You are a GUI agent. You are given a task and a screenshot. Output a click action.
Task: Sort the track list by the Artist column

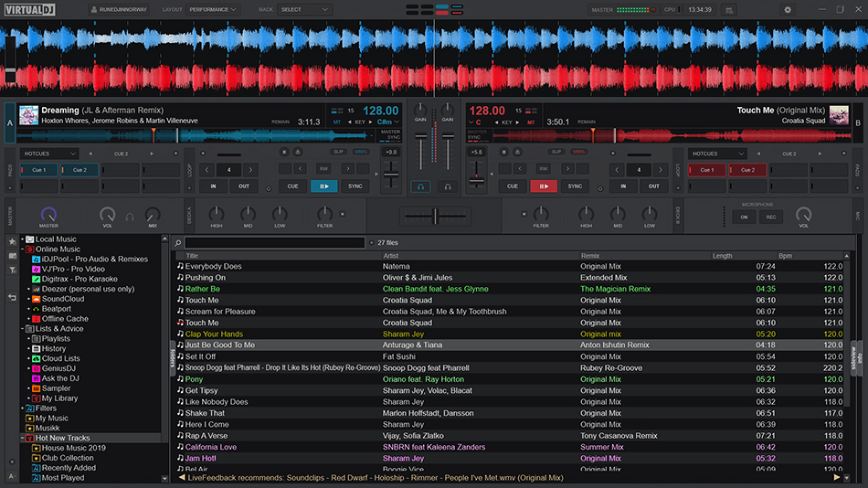[391, 256]
